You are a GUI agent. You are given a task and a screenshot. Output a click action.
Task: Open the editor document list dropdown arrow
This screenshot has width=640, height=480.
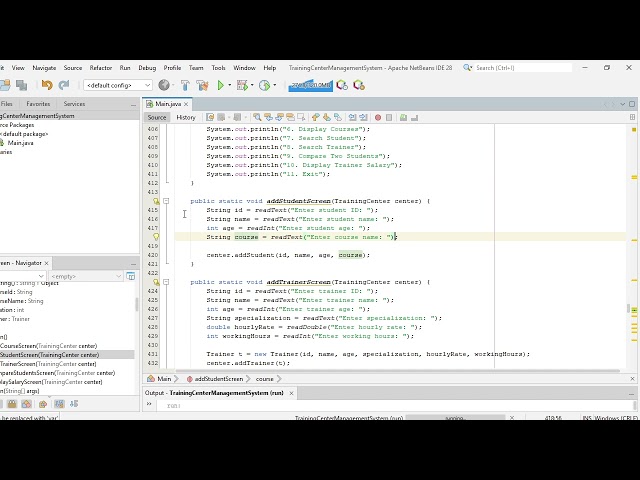point(622,104)
